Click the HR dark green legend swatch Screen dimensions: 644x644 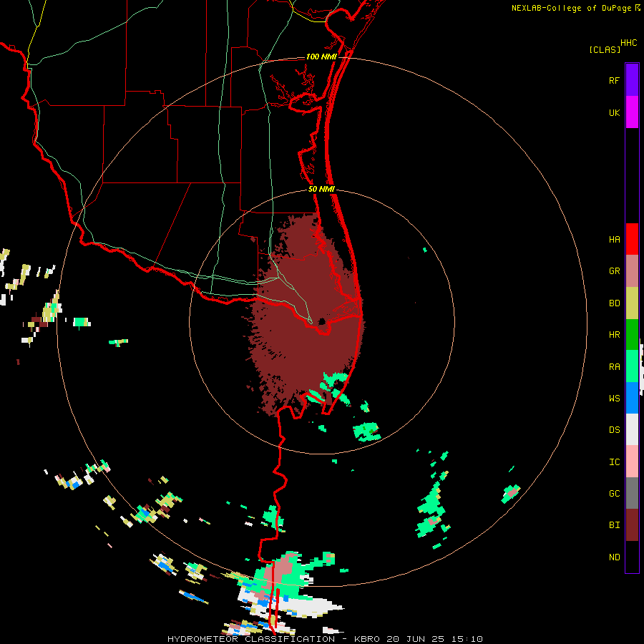point(632,335)
